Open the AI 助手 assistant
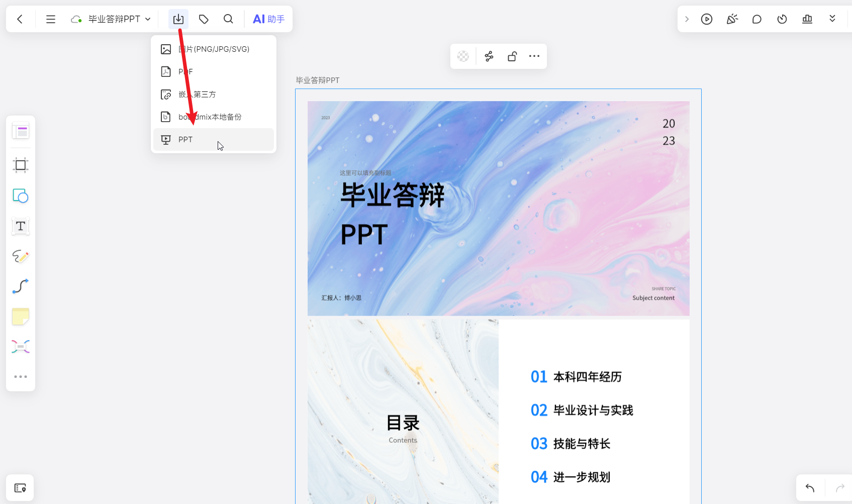This screenshot has height=504, width=852. pos(268,19)
